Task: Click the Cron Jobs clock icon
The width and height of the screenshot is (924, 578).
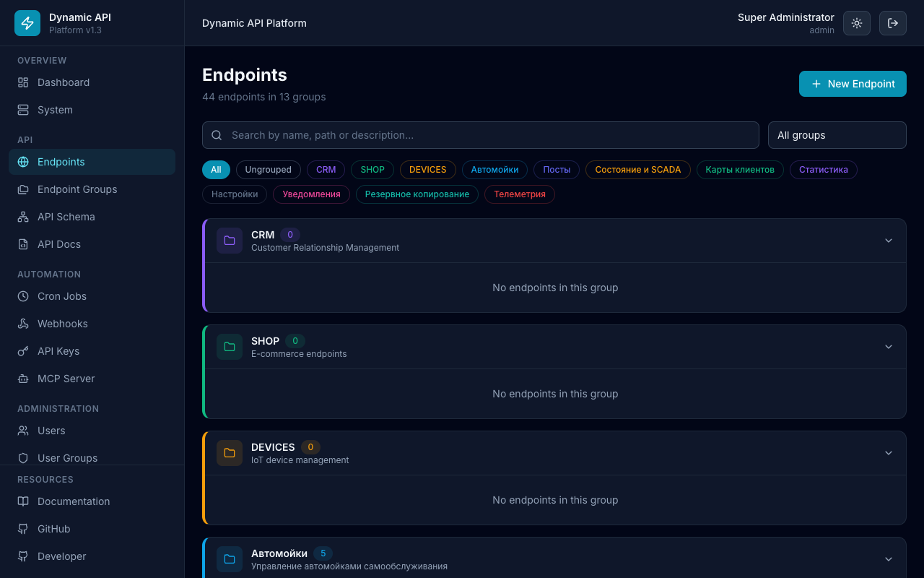Action: pyautogui.click(x=23, y=296)
